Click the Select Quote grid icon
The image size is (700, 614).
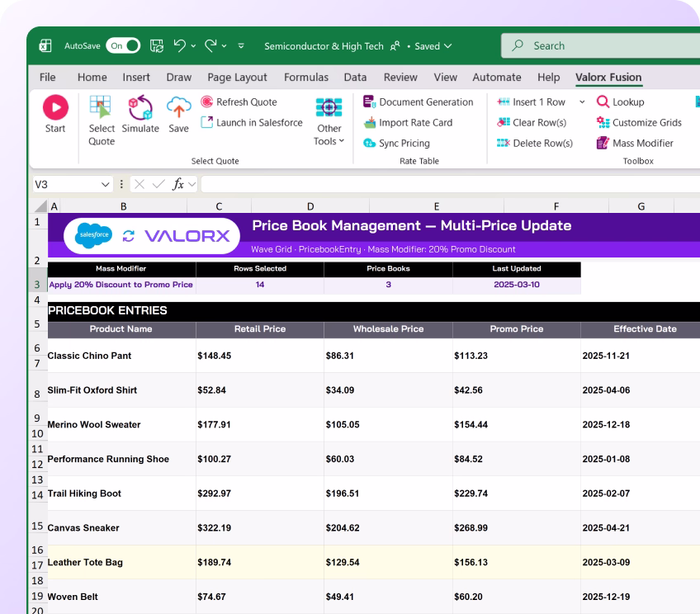tap(100, 107)
